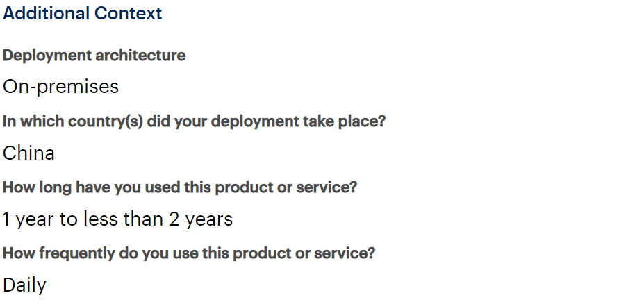Select '1 year to less than 2 years' answer
This screenshot has width=644, height=302.
pos(117,219)
